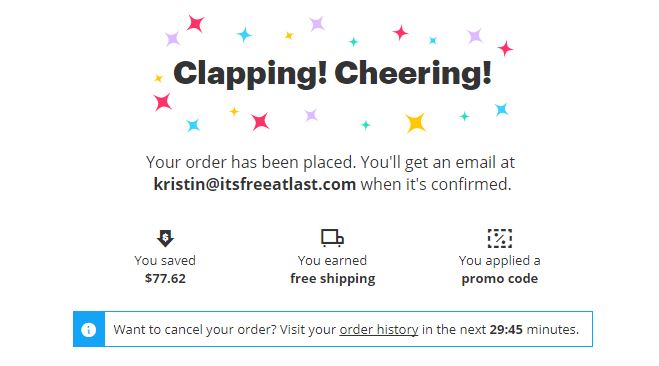
Task: Click the blue info circle icon
Action: [x=88, y=329]
